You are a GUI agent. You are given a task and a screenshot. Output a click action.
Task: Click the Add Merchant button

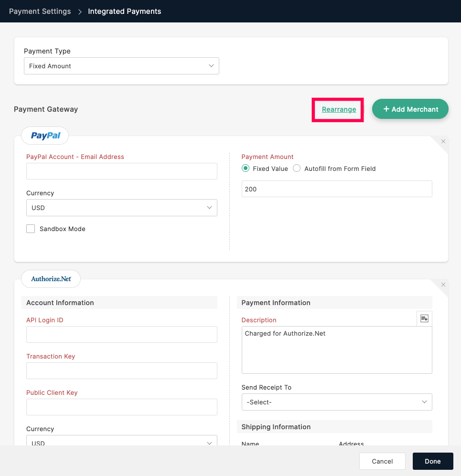(410, 109)
